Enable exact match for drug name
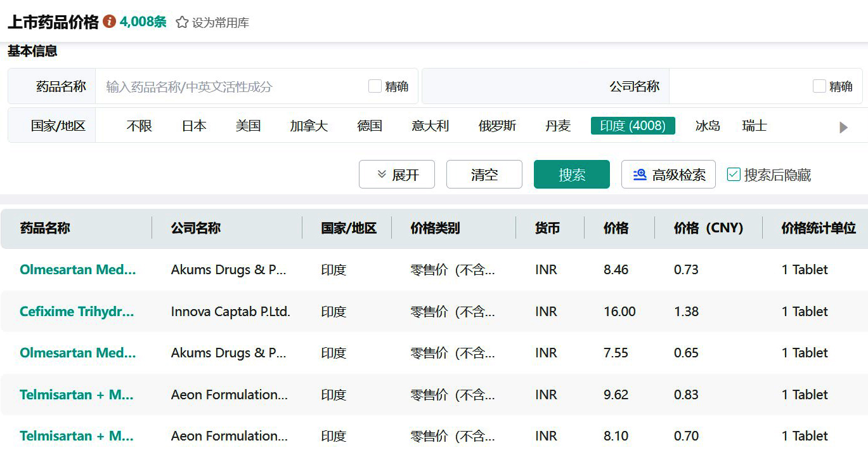The image size is (868, 457). point(375,86)
